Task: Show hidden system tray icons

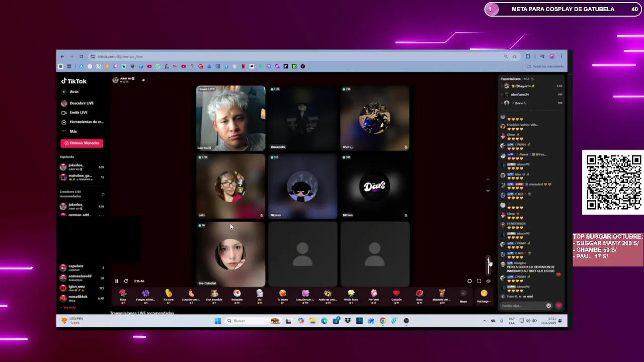Action: 485,321
